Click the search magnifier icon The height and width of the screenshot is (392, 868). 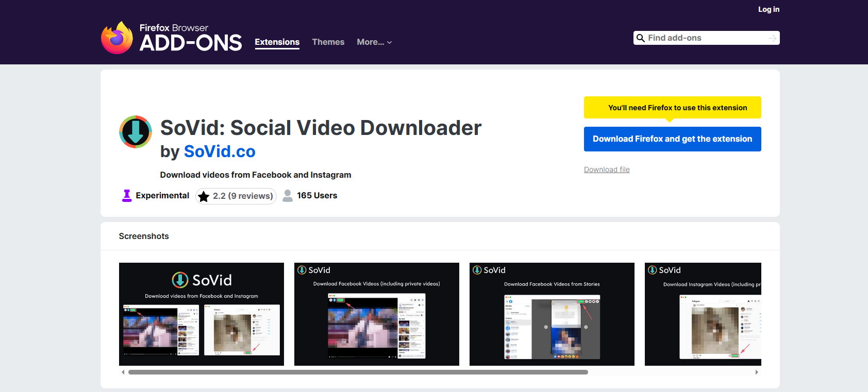coord(641,38)
